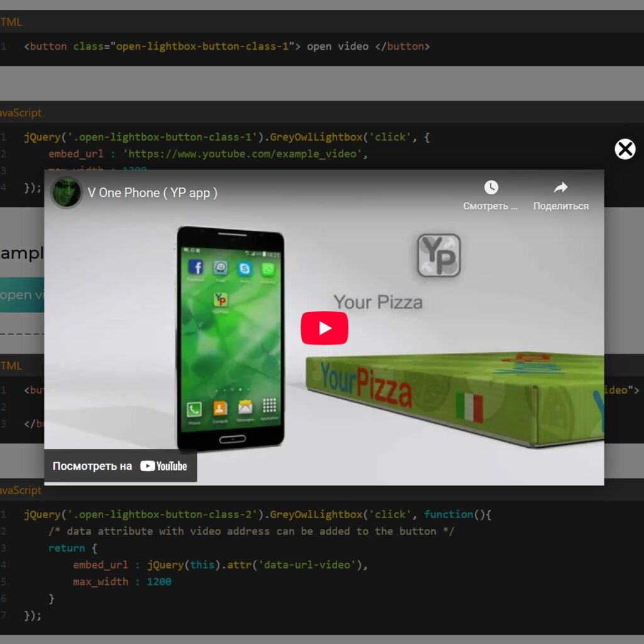Click the 'Your Pizza' text in the video
Viewport: 644px width, 644px height.
pyautogui.click(x=378, y=303)
